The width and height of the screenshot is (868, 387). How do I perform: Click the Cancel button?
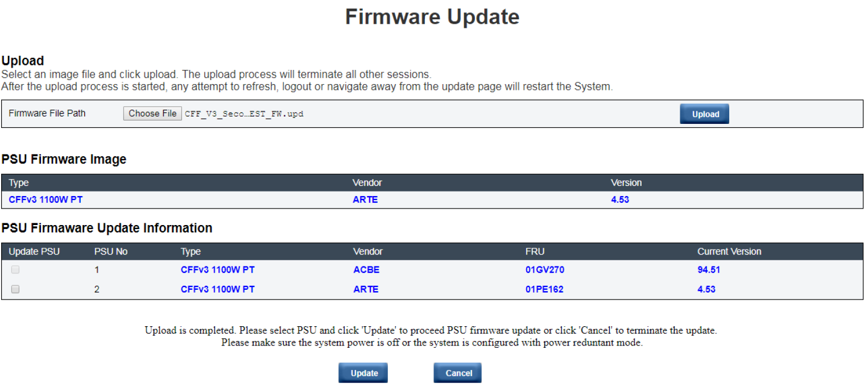click(x=458, y=373)
